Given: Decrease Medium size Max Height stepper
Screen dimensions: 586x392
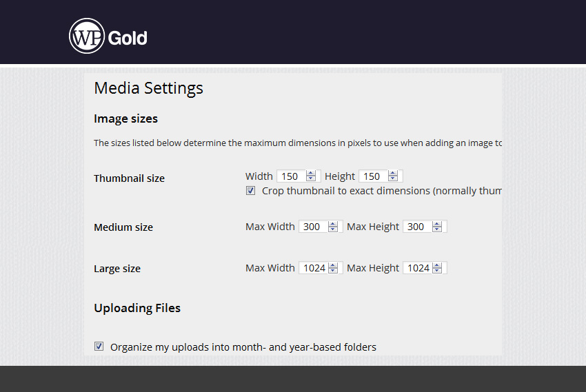Looking at the screenshot, I should point(438,229).
